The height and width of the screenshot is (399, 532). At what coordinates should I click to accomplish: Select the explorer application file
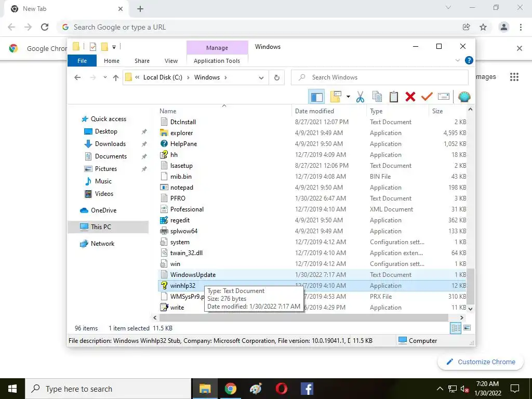point(312,133)
